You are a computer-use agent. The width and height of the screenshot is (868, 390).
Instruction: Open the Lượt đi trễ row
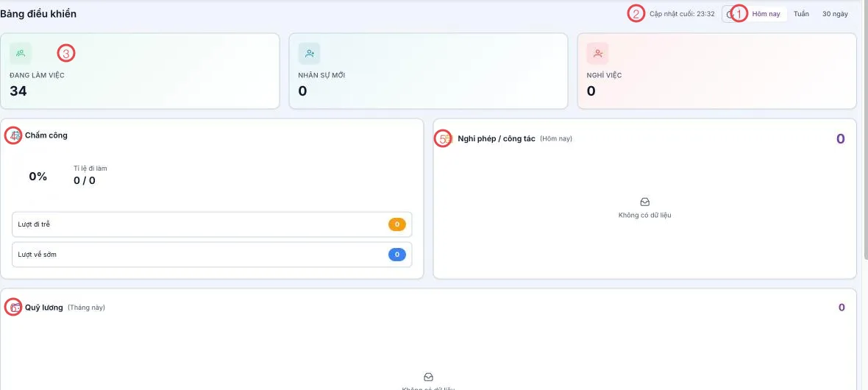click(212, 224)
